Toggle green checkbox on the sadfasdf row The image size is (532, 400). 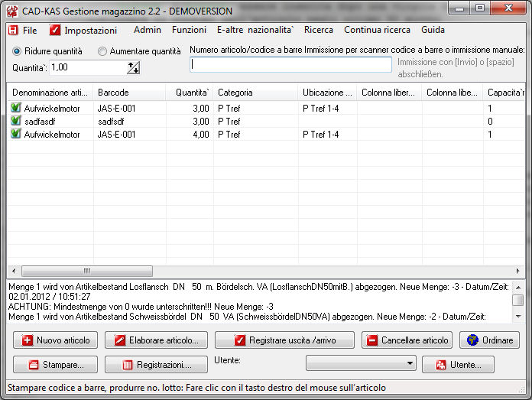(16, 122)
